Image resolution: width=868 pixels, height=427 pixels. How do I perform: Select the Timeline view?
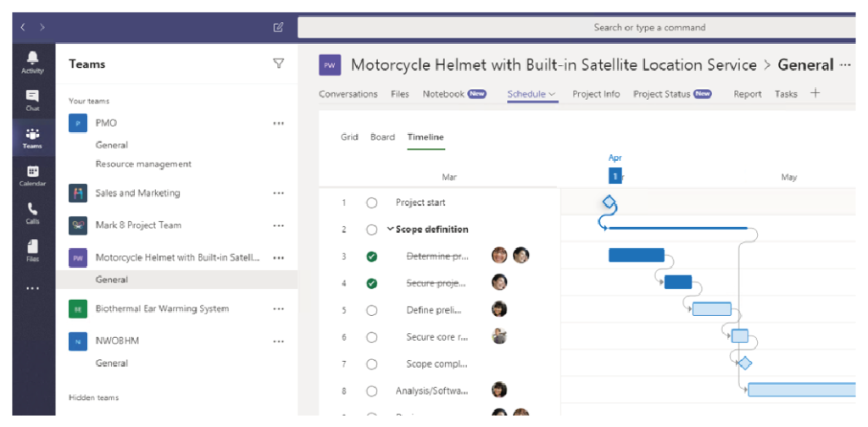[426, 137]
